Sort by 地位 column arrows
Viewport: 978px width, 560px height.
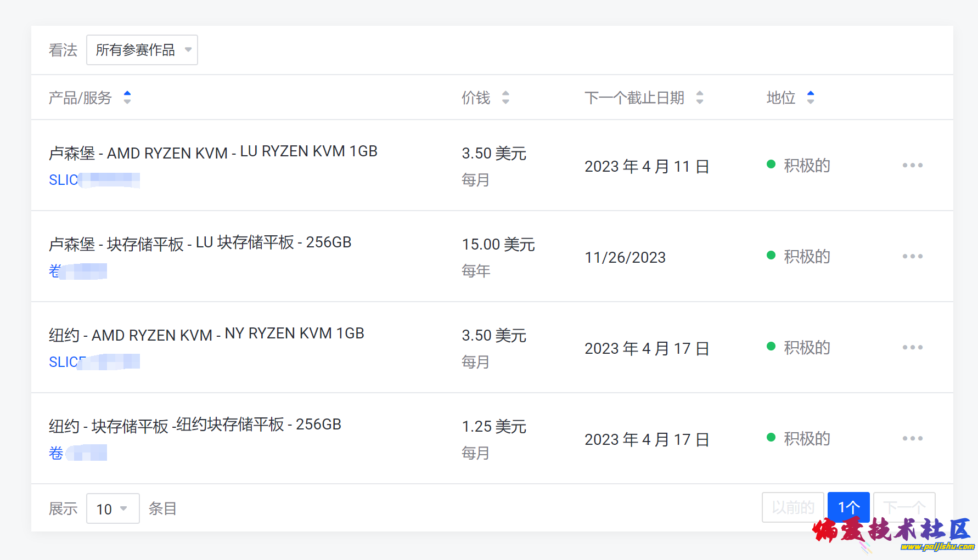[x=811, y=98]
